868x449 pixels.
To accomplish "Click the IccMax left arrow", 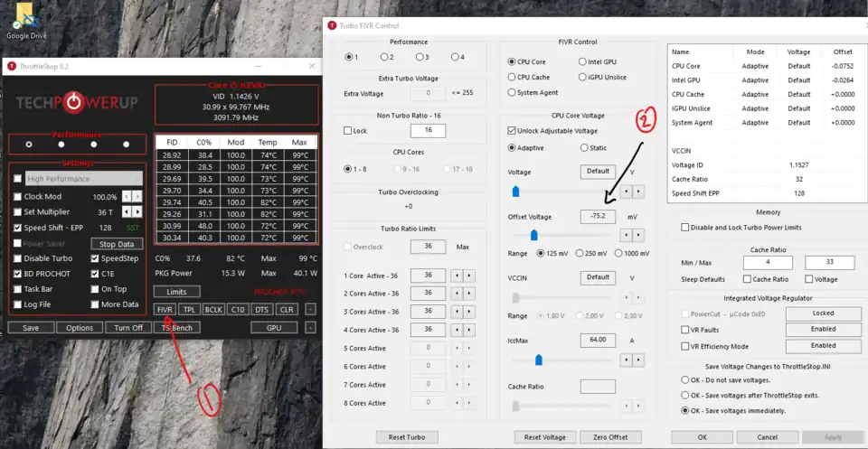I will [626, 359].
